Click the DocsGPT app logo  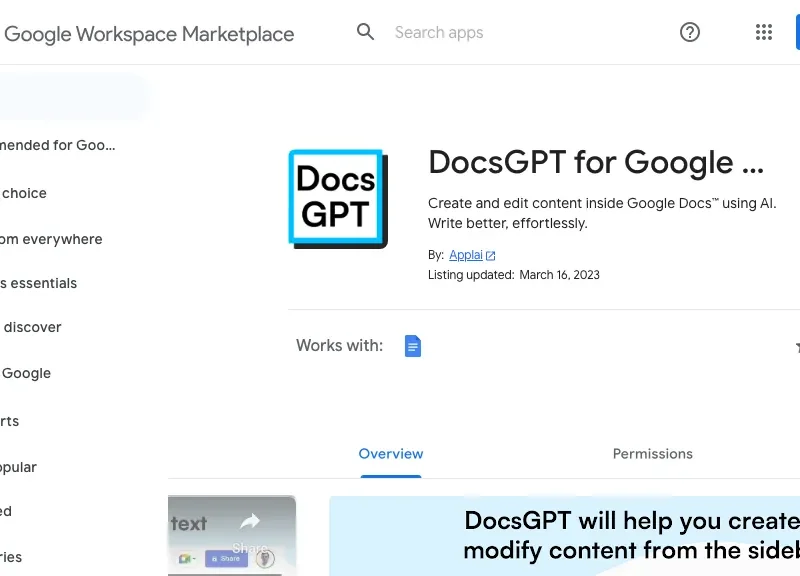tap(338, 199)
